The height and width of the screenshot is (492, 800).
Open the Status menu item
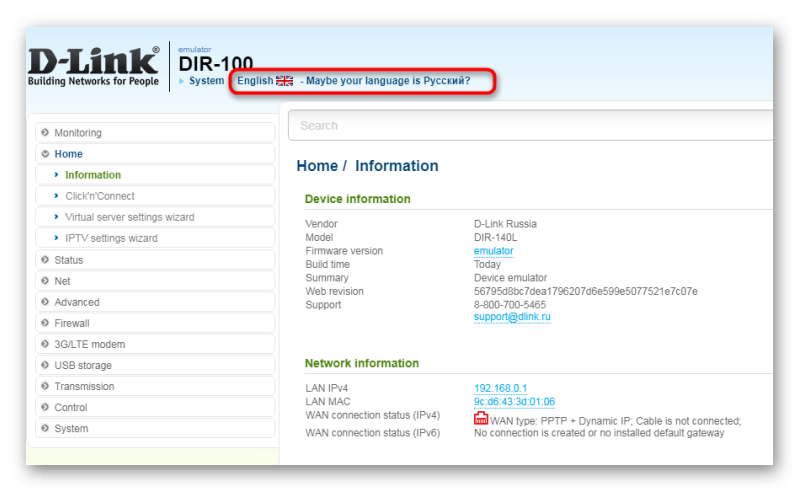155,260
